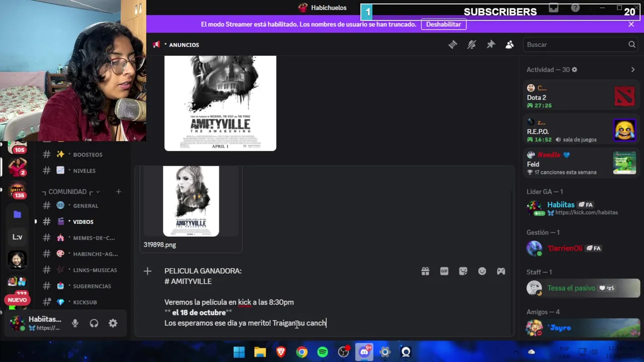Viewport: 644px width, 362px height.
Task: Open the NIVELES channel
Action: click(x=83, y=170)
